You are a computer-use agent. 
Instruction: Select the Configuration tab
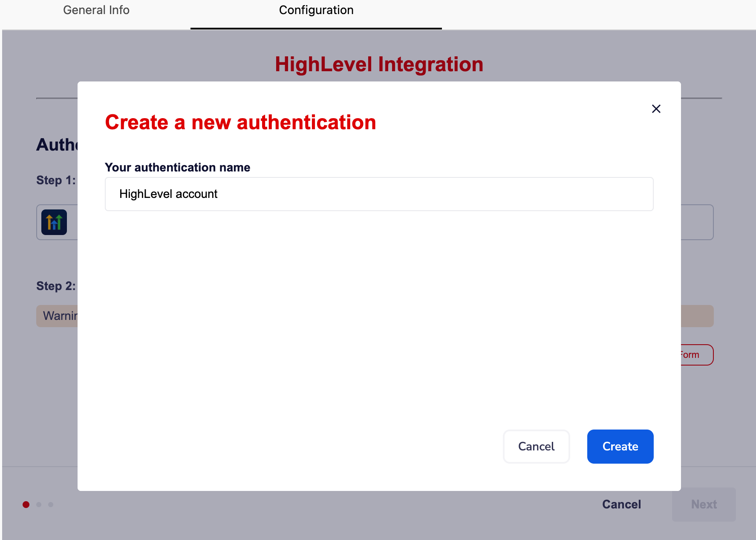(316, 10)
